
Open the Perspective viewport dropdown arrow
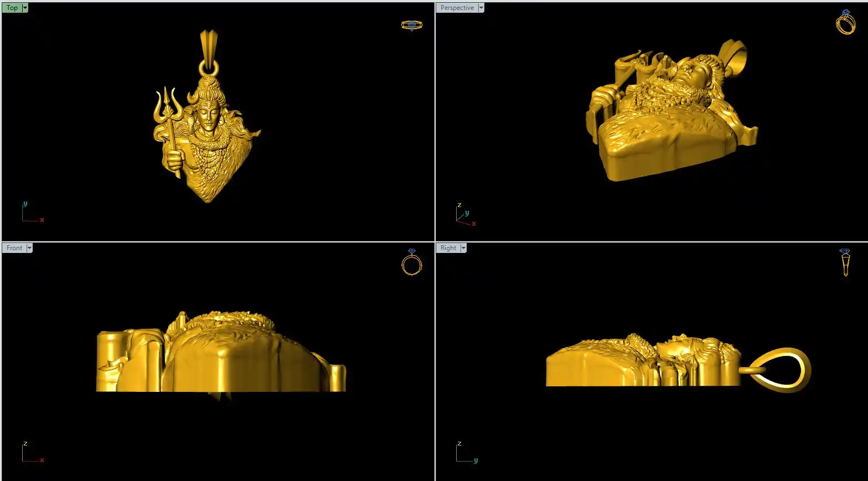481,8
